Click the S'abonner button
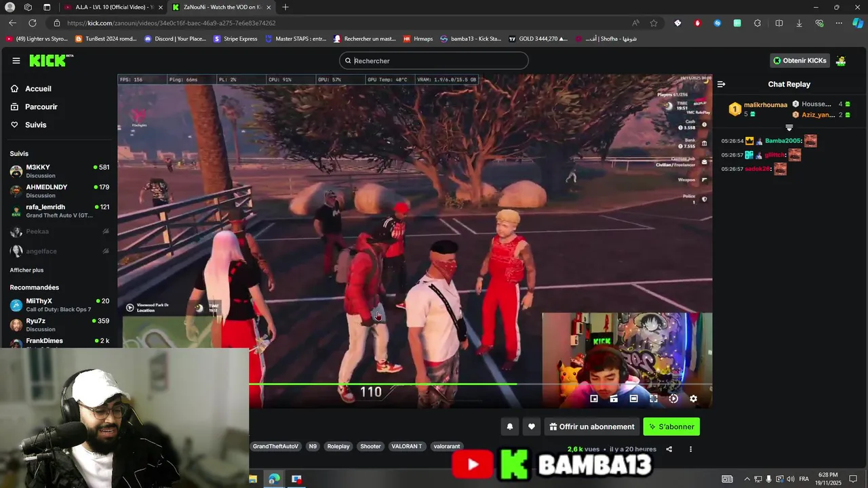 (671, 426)
